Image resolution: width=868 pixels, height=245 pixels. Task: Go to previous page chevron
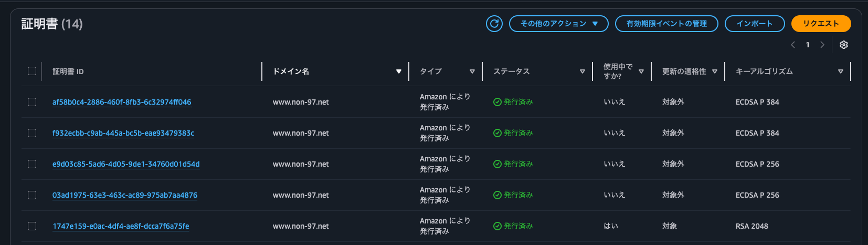pyautogui.click(x=793, y=45)
